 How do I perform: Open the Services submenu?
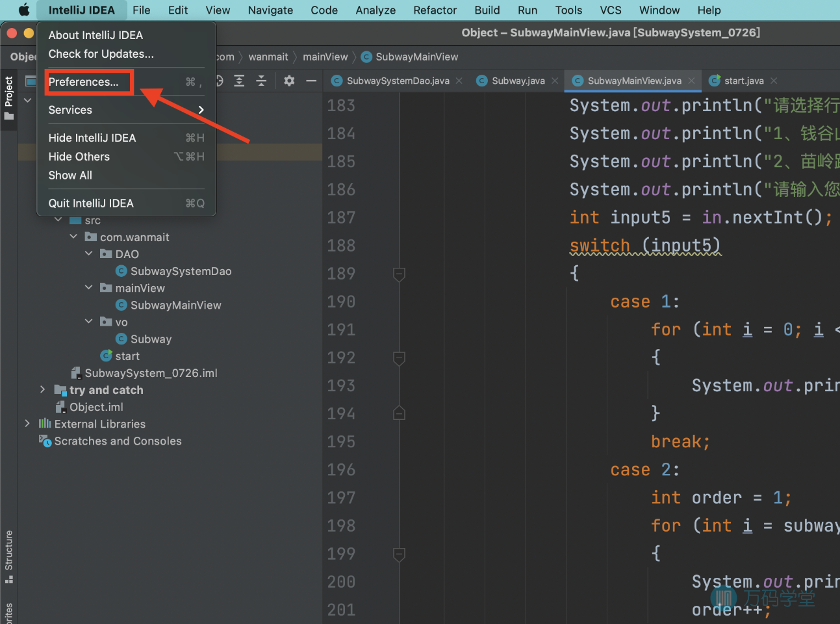(126, 110)
